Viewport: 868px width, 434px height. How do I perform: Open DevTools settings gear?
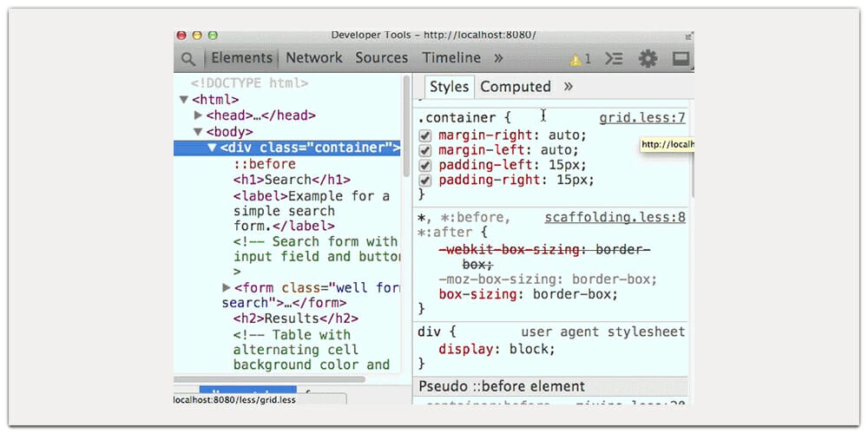tap(648, 58)
